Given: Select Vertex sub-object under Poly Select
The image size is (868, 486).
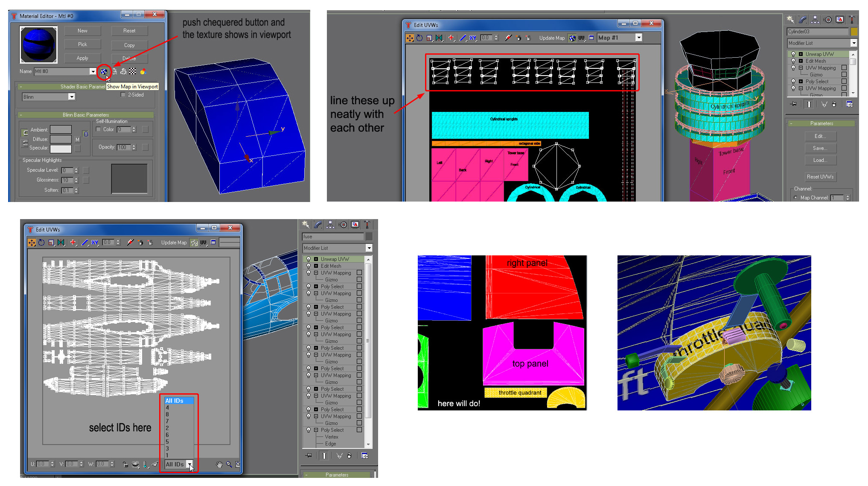Looking at the screenshot, I should click(331, 437).
